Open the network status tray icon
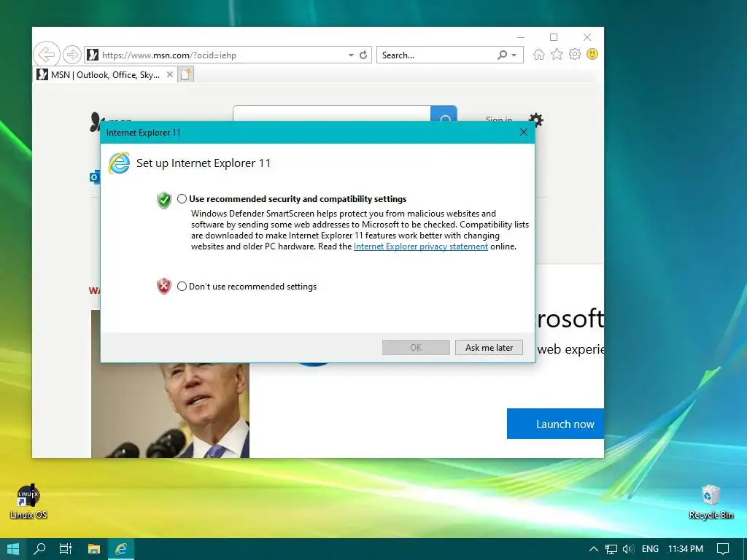Screen dimensions: 747x560 (611, 549)
